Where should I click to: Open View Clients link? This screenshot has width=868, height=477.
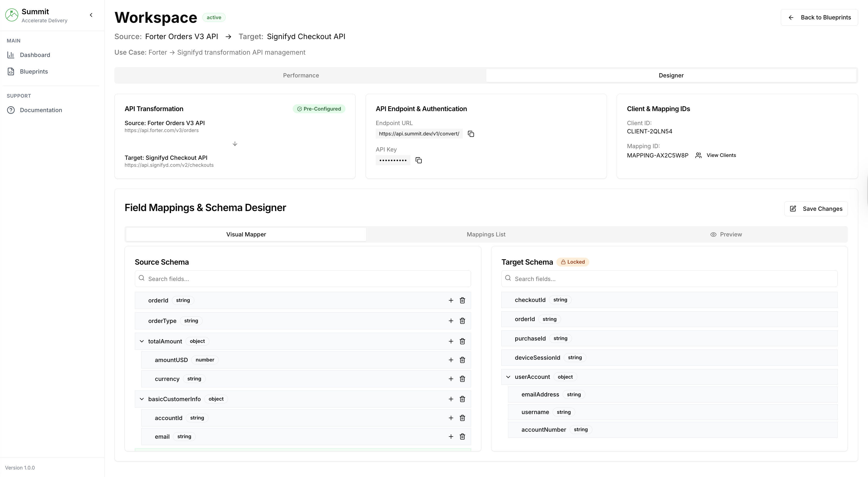[x=721, y=155]
